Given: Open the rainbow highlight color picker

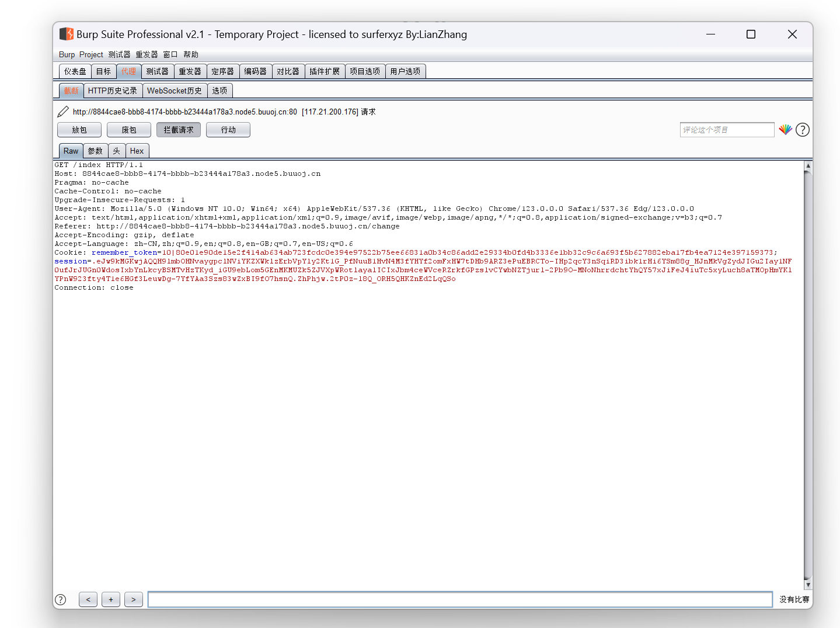Looking at the screenshot, I should [785, 130].
